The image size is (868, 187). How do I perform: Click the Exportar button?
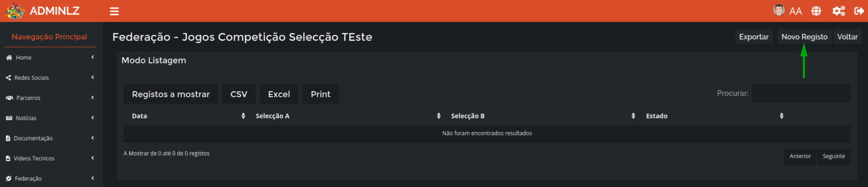(x=753, y=37)
